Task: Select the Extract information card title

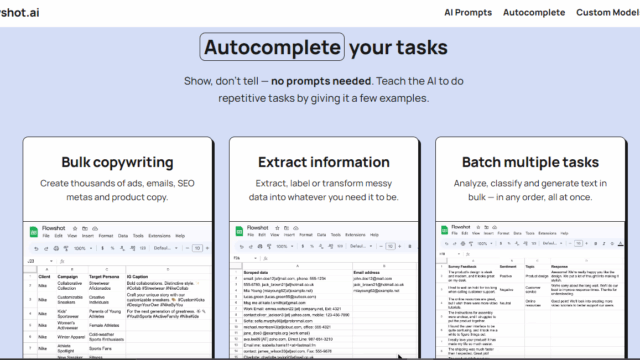Action: tap(324, 162)
